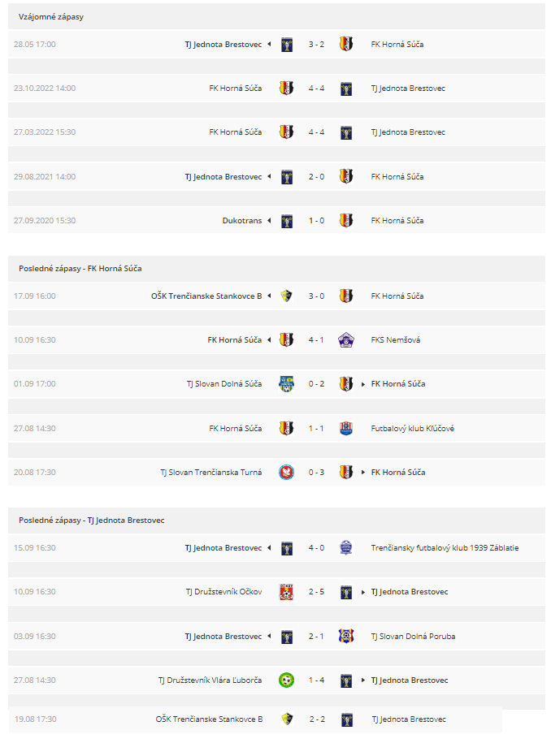Click OŠK Trenčianske Stankovce B crest on 17.09
This screenshot has width=551, height=756.
click(287, 296)
